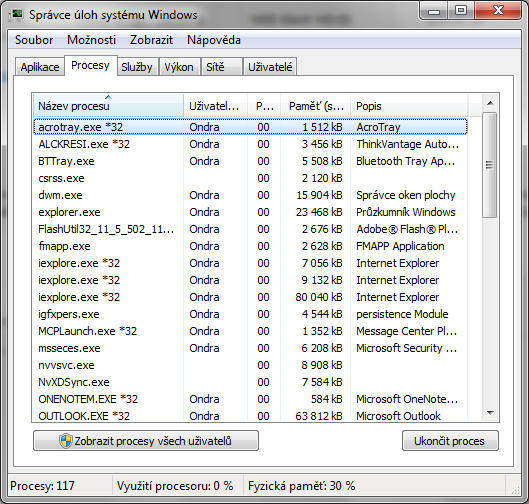Sort by Uživatel column header

click(x=216, y=106)
